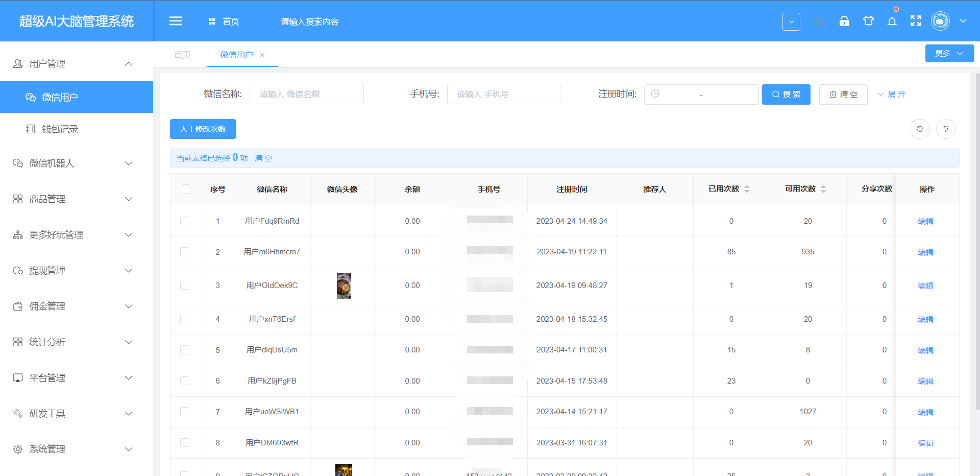Toggle fullscreen mode icon
This screenshot has width=980, height=476.
916,21
